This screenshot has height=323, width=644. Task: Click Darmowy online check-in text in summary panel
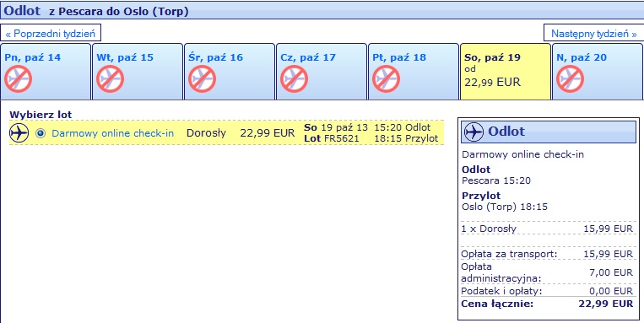point(522,154)
